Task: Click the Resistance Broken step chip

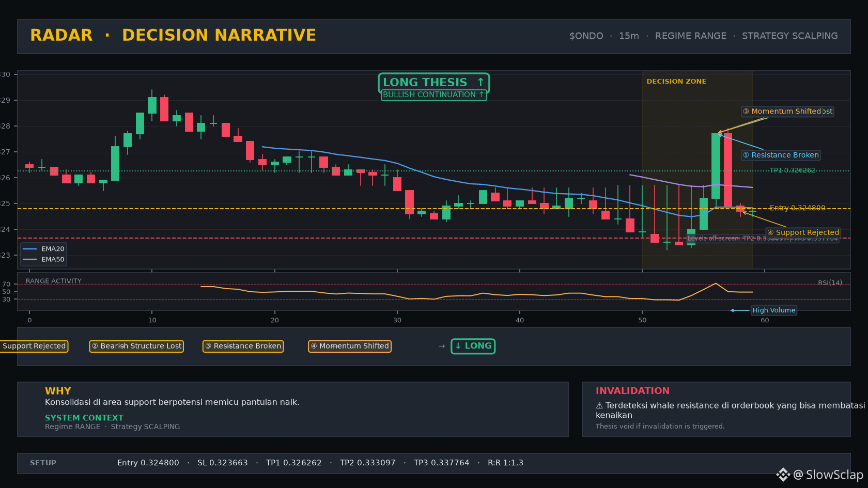Action: coord(243,346)
